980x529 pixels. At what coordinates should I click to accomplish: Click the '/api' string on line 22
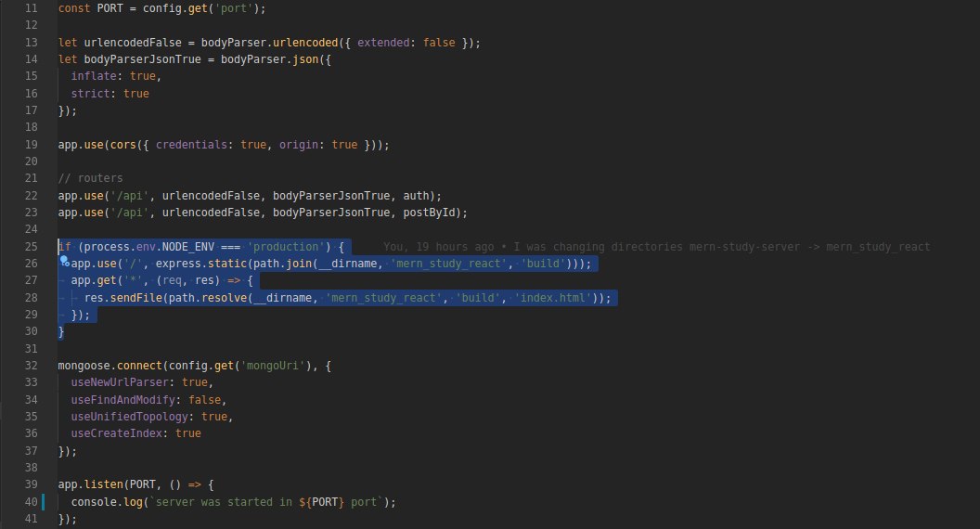click(129, 196)
